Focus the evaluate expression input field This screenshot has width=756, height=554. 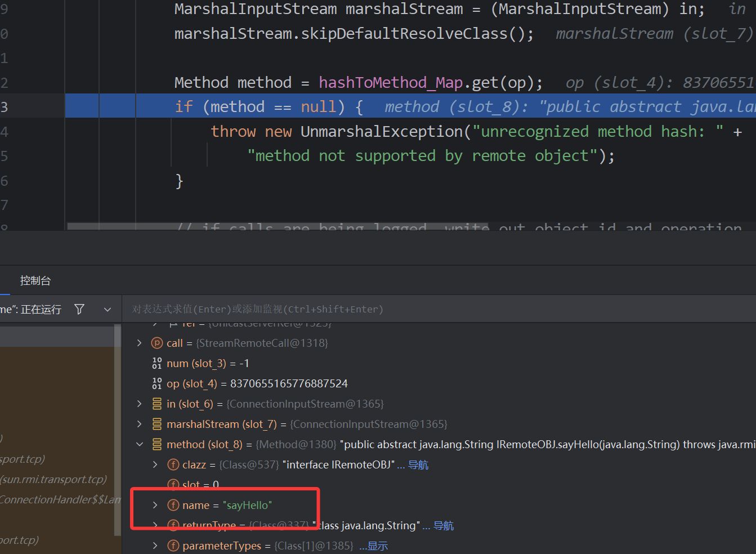pyautogui.click(x=394, y=309)
